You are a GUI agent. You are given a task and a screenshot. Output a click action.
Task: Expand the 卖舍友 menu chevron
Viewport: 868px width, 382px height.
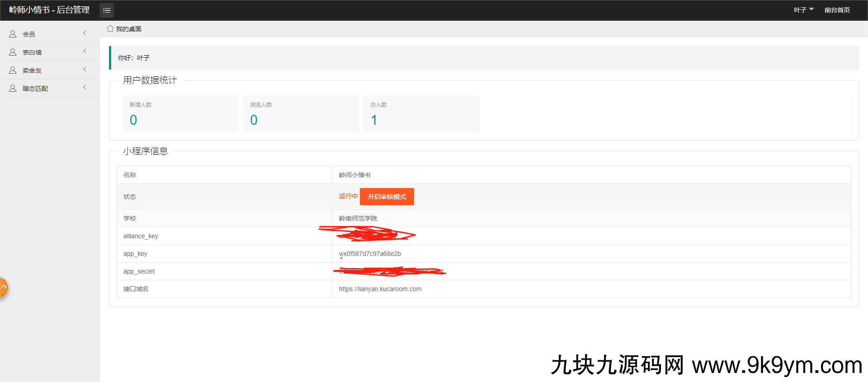85,70
